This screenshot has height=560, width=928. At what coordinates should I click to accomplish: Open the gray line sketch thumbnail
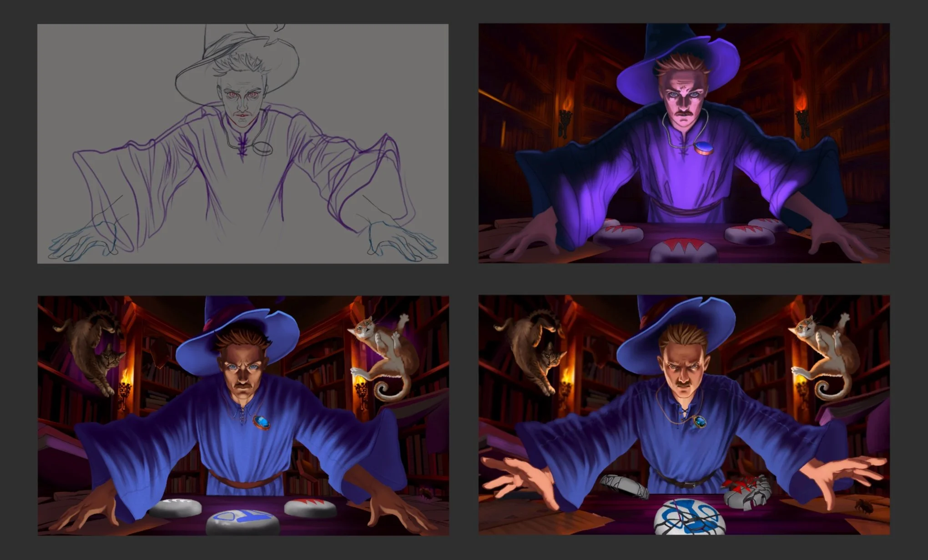pyautogui.click(x=242, y=143)
